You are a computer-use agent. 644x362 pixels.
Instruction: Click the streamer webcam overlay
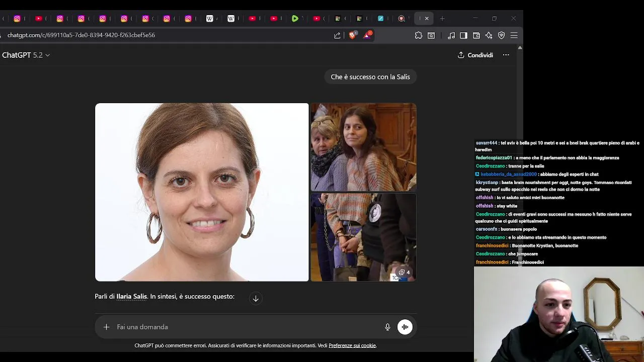(x=559, y=314)
